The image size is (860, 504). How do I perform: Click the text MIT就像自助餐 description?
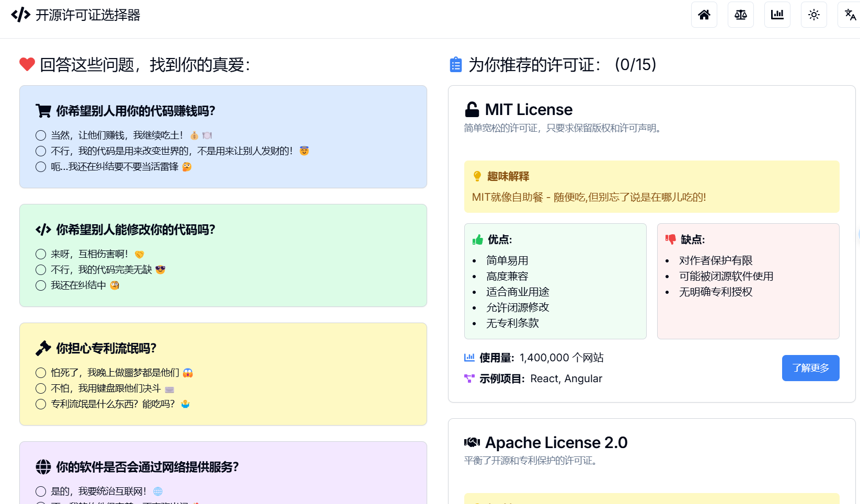[x=589, y=197]
